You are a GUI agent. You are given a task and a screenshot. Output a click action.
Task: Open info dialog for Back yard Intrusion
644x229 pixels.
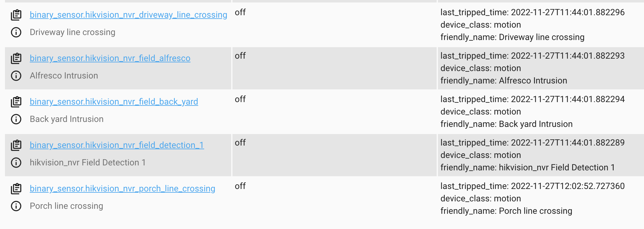coord(16,119)
